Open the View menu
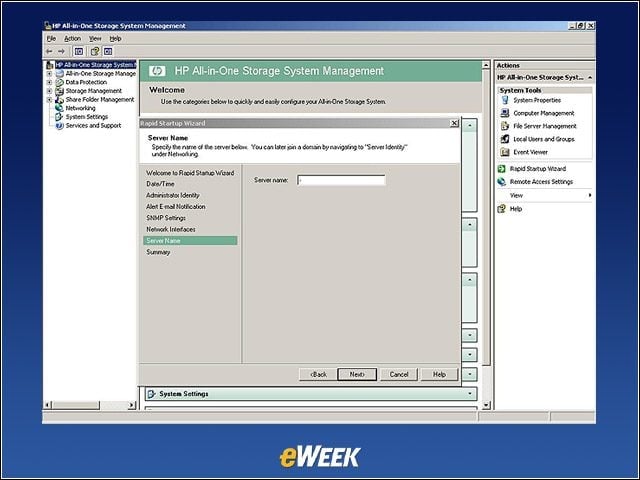640x480 pixels. pos(95,39)
